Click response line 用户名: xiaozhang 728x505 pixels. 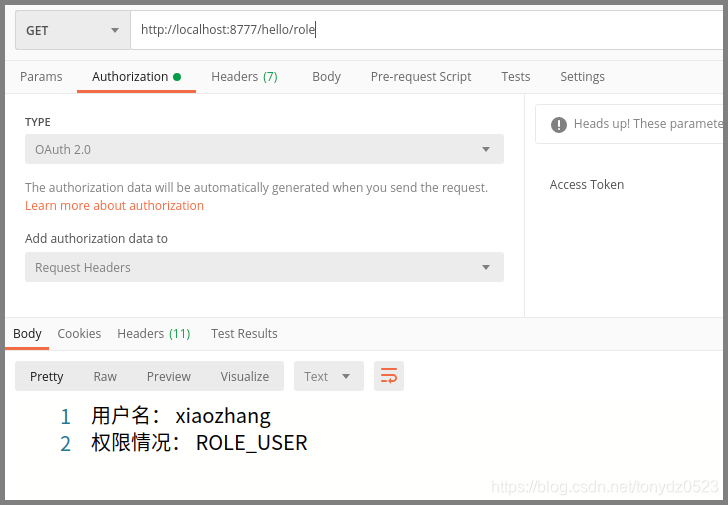pos(181,416)
